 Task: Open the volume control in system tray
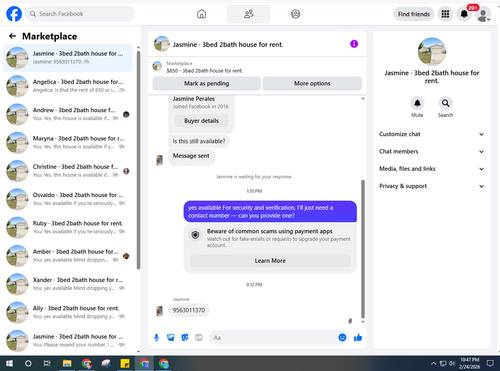point(452,363)
